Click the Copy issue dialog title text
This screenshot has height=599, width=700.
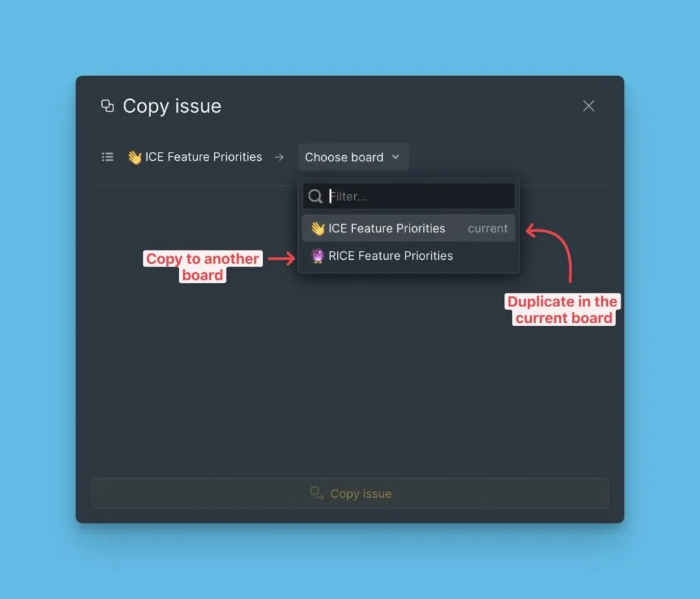[x=172, y=106]
